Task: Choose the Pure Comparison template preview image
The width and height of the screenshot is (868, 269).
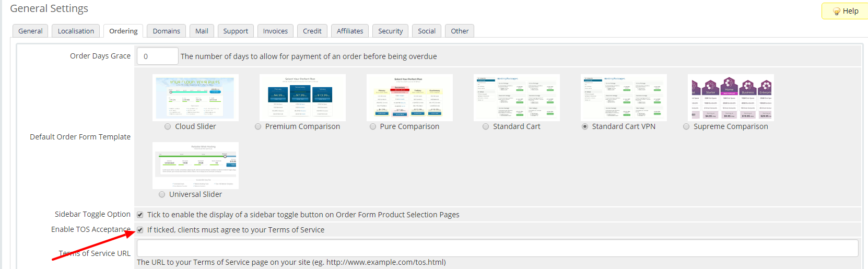Action: click(x=409, y=98)
